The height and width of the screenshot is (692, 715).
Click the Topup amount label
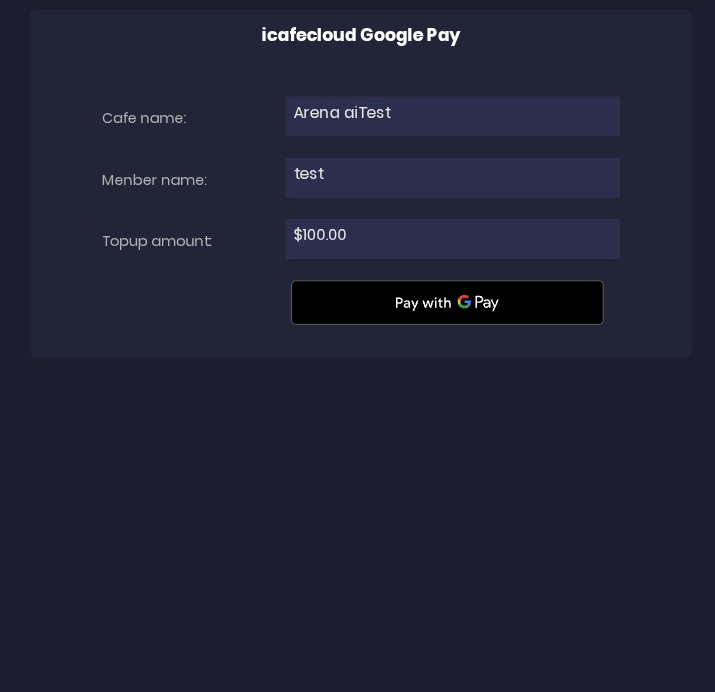(157, 241)
